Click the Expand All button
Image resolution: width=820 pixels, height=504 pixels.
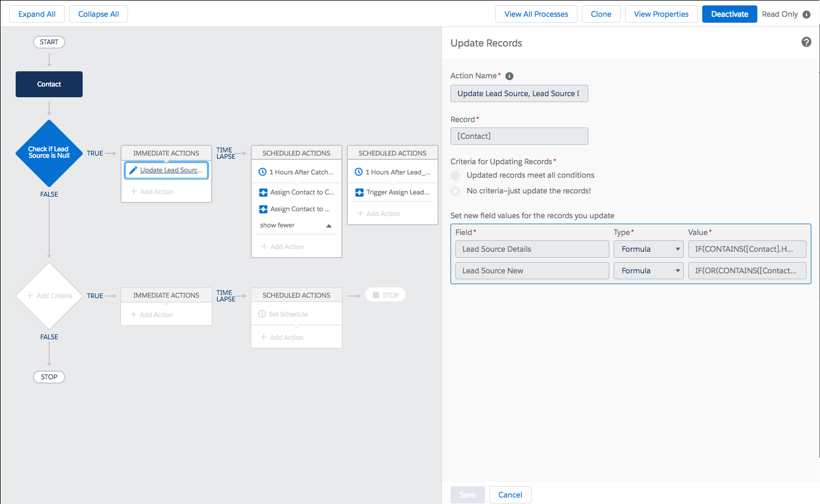[x=37, y=14]
